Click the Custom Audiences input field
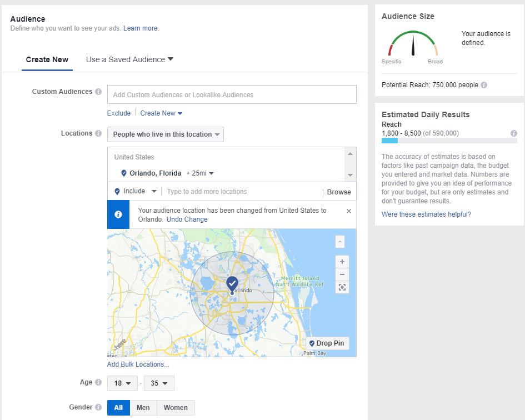The width and height of the screenshot is (525, 420). 232,95
